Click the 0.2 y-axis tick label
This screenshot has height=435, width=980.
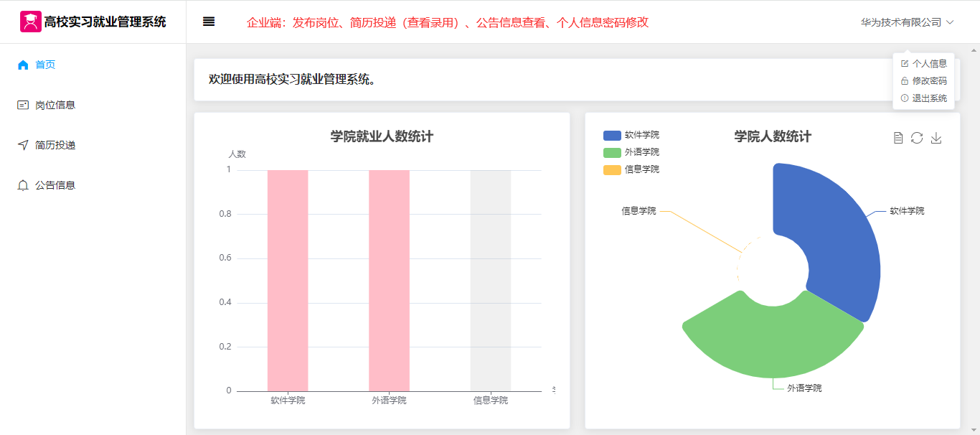(x=225, y=347)
